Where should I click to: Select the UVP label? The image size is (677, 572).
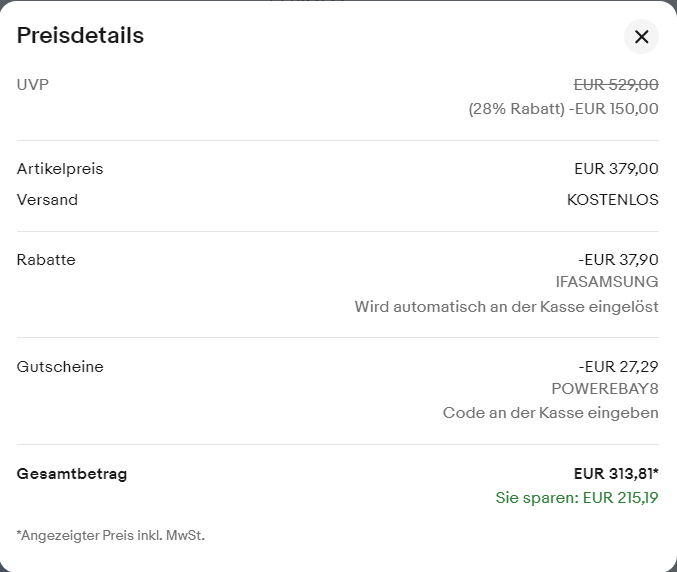[32, 85]
